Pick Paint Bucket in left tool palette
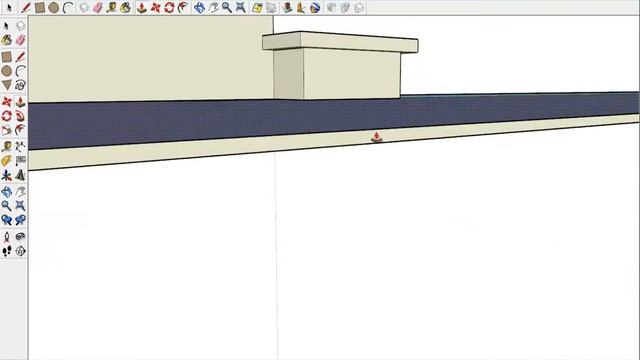 pos(6,40)
